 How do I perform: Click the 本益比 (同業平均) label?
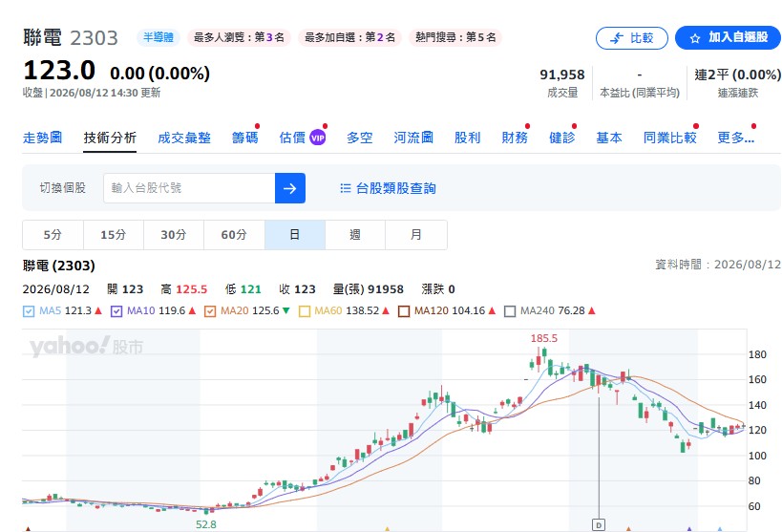(640, 93)
